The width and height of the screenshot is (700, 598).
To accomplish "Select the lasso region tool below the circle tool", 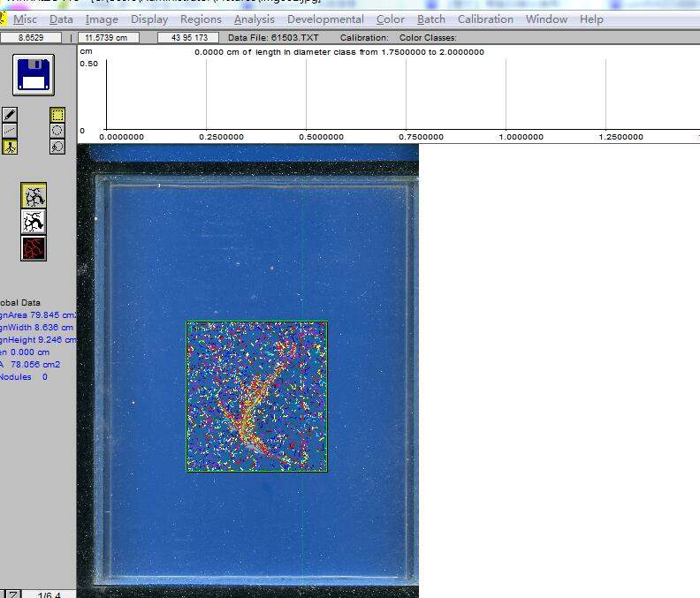I will point(57,147).
